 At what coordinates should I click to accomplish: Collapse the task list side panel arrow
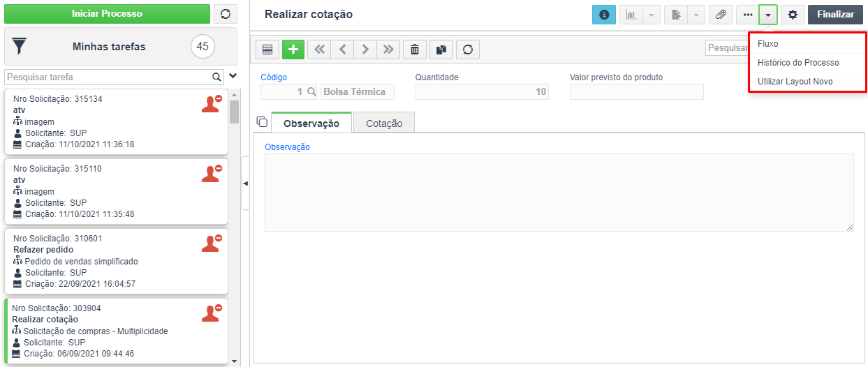coord(246,183)
